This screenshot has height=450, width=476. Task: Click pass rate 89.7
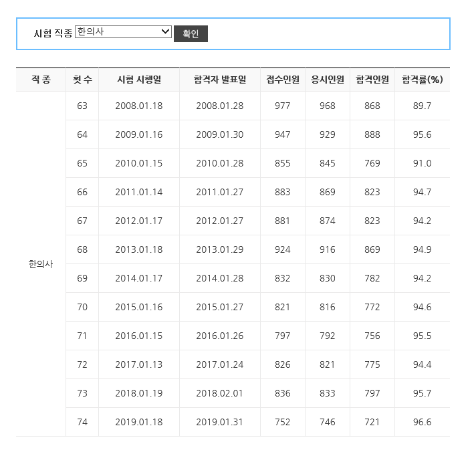coord(423,106)
